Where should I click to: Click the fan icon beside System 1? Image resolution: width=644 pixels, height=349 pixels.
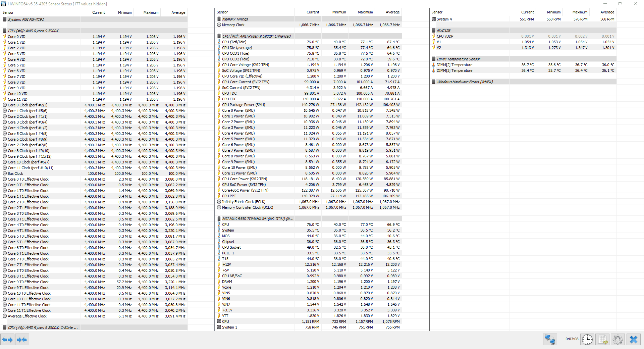[219, 327]
